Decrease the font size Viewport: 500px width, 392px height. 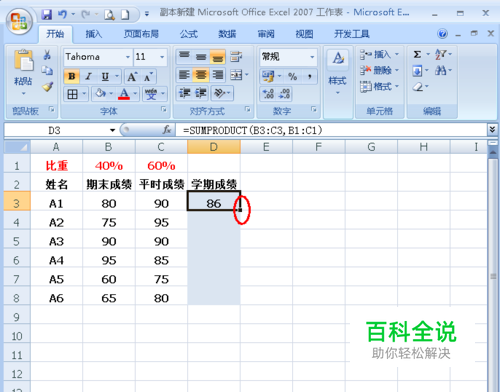(148, 77)
